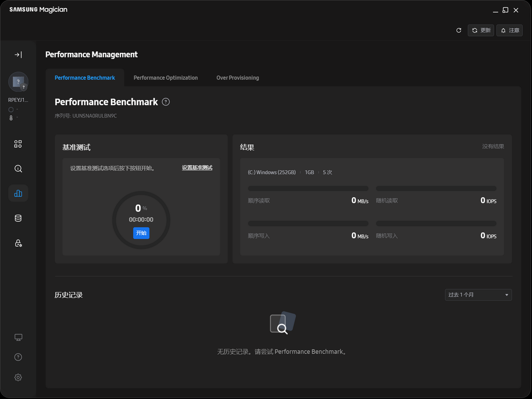Collapse the sidebar using the arrow icon
The width and height of the screenshot is (532, 399).
(18, 54)
